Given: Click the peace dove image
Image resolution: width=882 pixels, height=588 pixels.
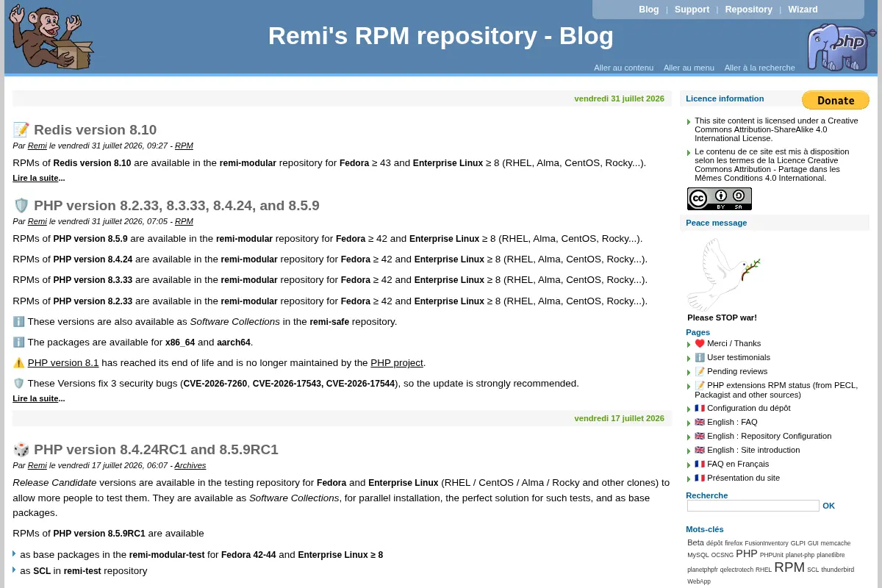Looking at the screenshot, I should pyautogui.click(x=724, y=275).
